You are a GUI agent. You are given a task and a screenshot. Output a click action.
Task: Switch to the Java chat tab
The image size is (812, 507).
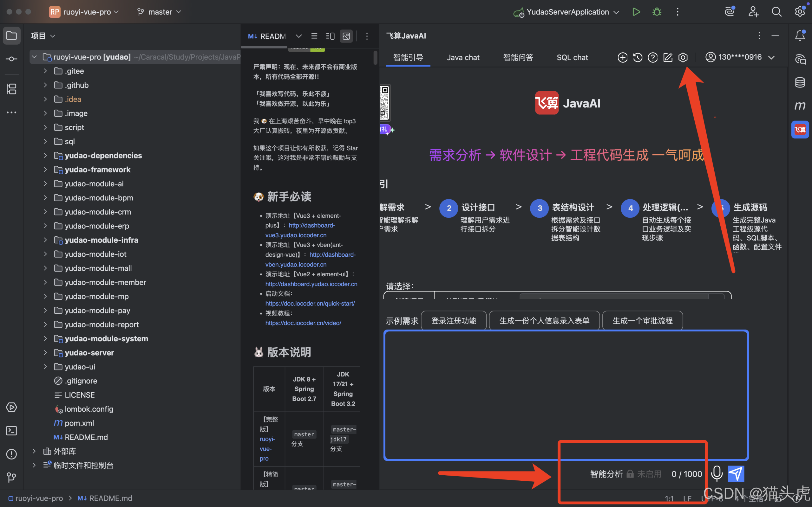463,58
